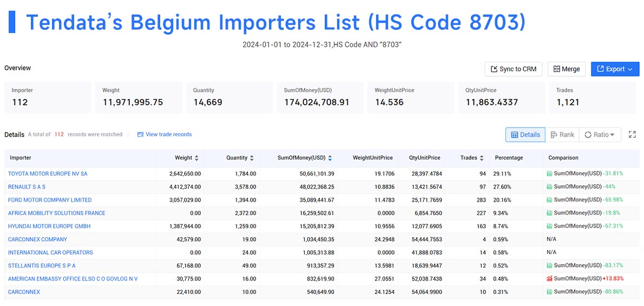Click QtyUnitPrice value 54,444.7553
Viewport: 644px width, 306px height.
tap(426, 239)
